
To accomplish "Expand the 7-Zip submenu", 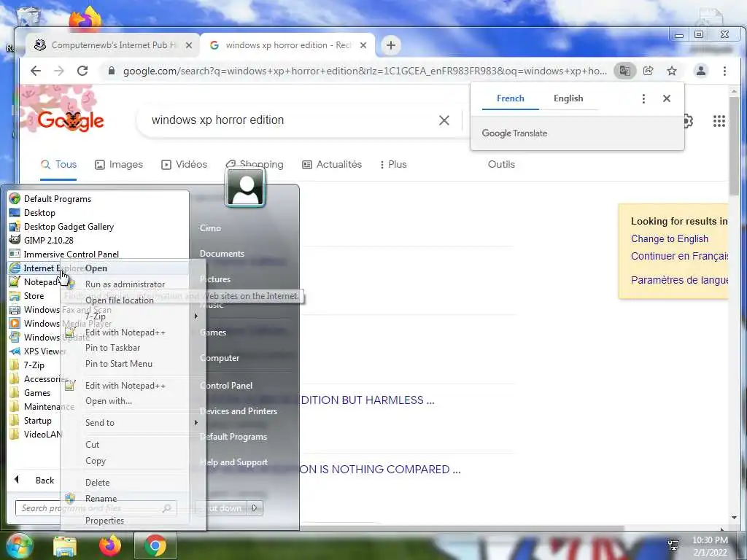I will pyautogui.click(x=133, y=316).
